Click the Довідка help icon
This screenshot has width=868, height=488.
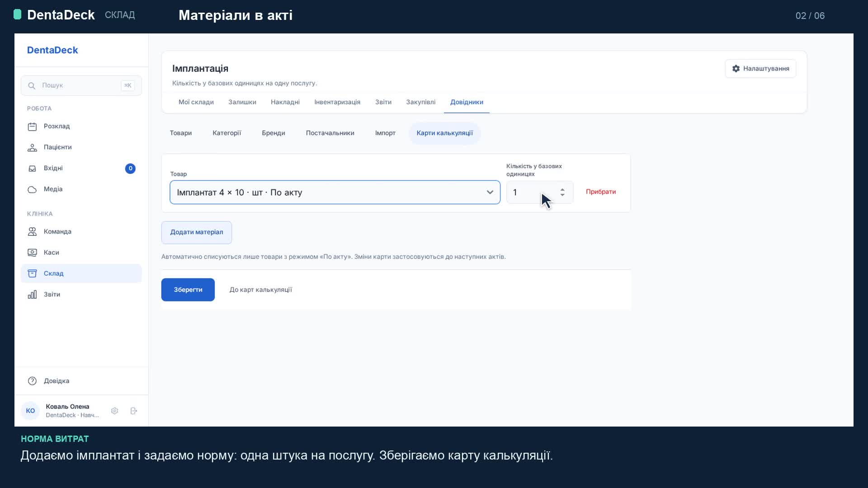click(x=32, y=381)
